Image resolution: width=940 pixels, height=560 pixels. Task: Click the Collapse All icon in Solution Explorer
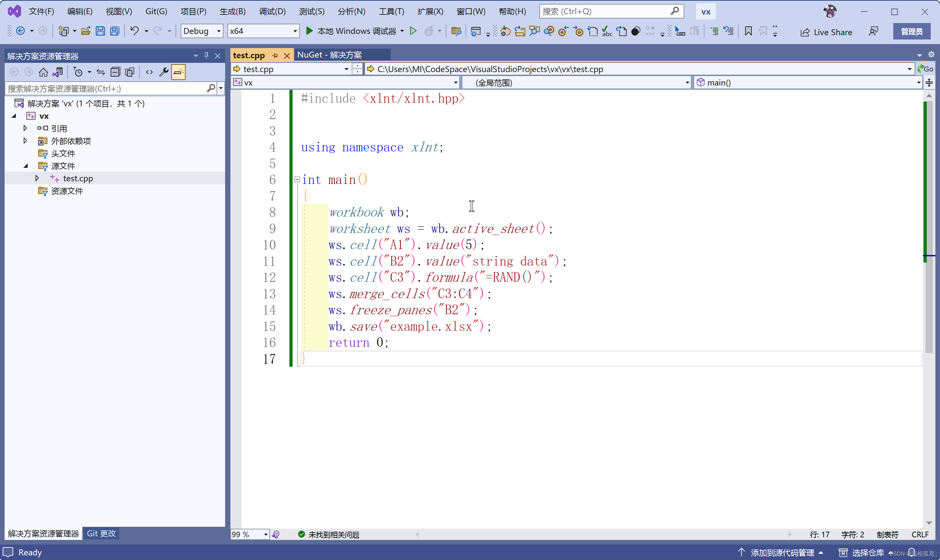click(x=115, y=72)
